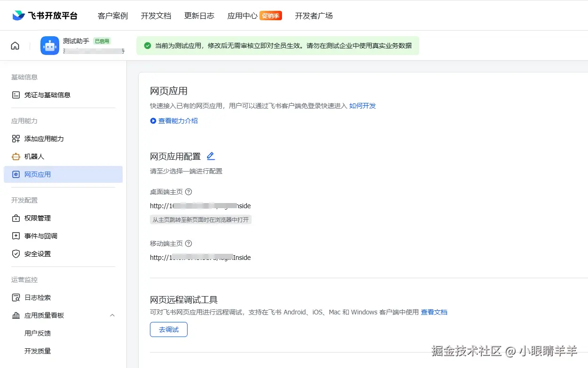Click the help icon beside 移动端主页
588x368 pixels.
point(188,243)
